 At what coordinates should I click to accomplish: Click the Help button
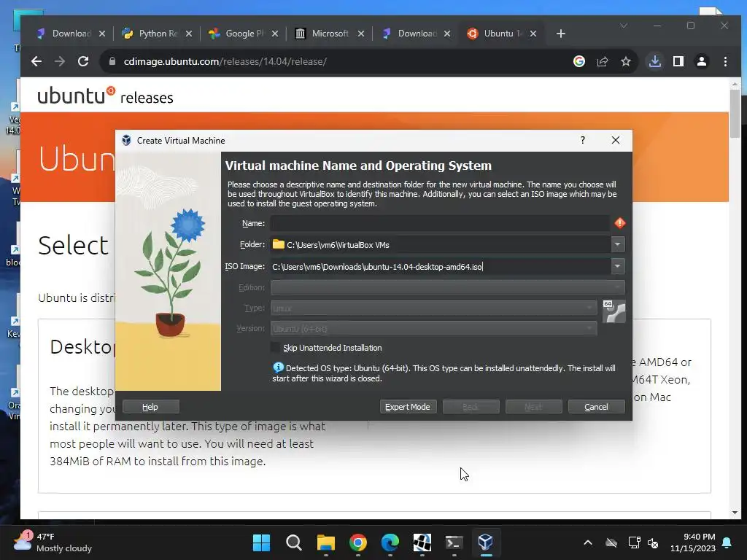(150, 407)
